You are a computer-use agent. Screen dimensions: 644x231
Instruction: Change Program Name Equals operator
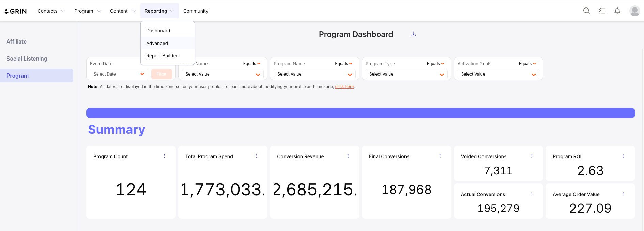coord(343,64)
